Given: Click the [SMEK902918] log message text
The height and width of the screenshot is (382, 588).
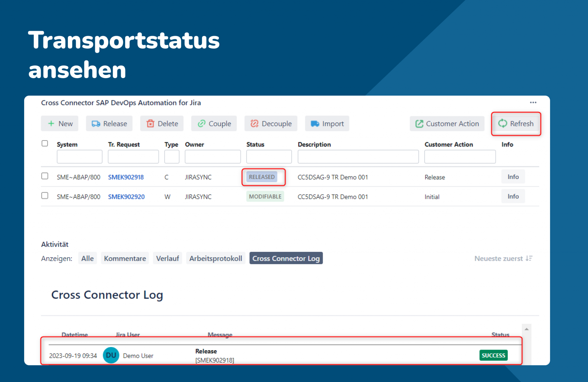Looking at the screenshot, I should click(214, 360).
